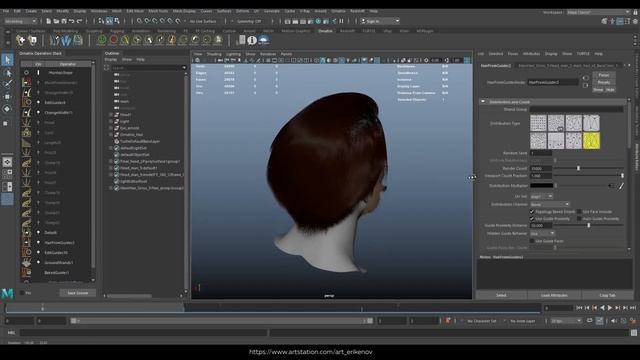
Task: Select the yellow highlighted distribution type thumbnail
Action: (591, 140)
